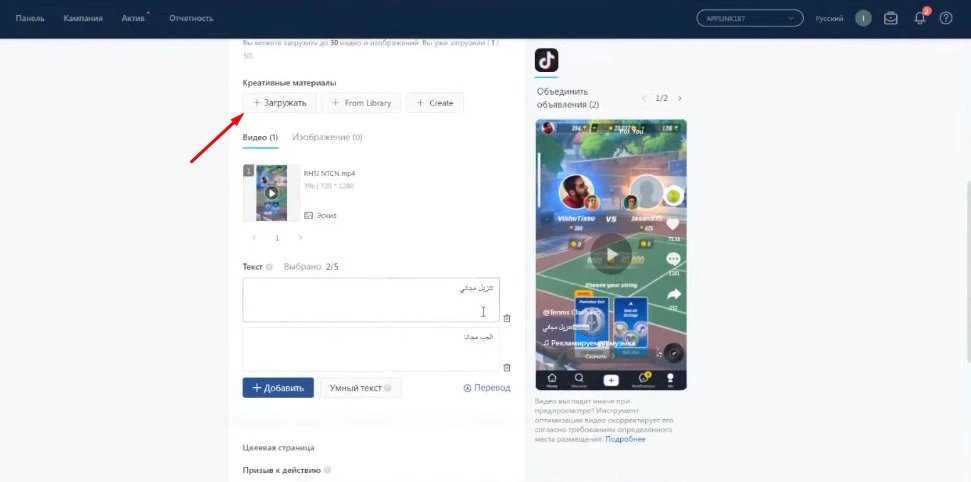Screen dimensions: 971x482
Task: Change language from Русский
Action: pos(829,19)
